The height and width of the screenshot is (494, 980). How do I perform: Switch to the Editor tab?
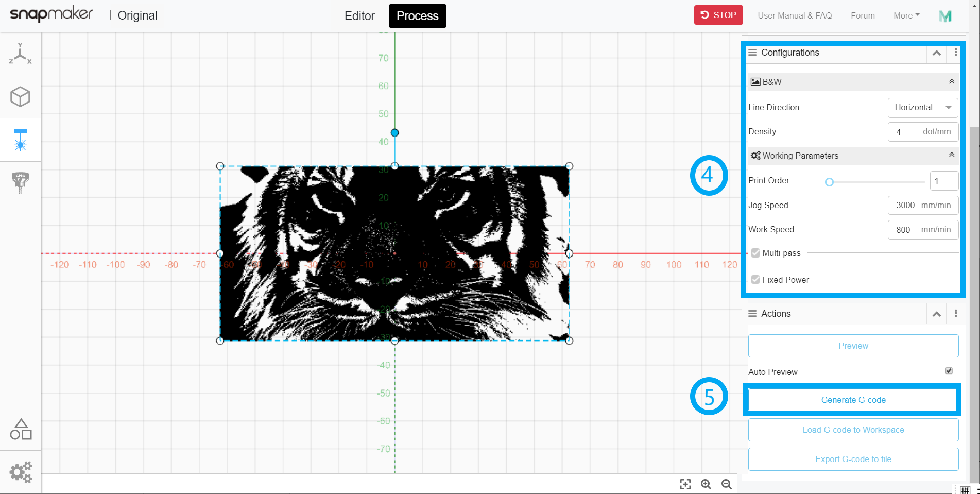coord(359,16)
